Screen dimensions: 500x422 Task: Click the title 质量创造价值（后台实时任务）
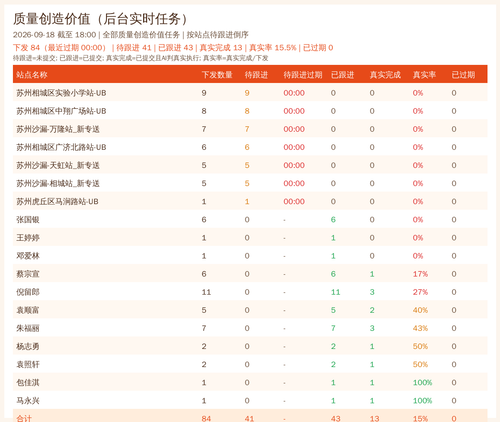(100, 19)
